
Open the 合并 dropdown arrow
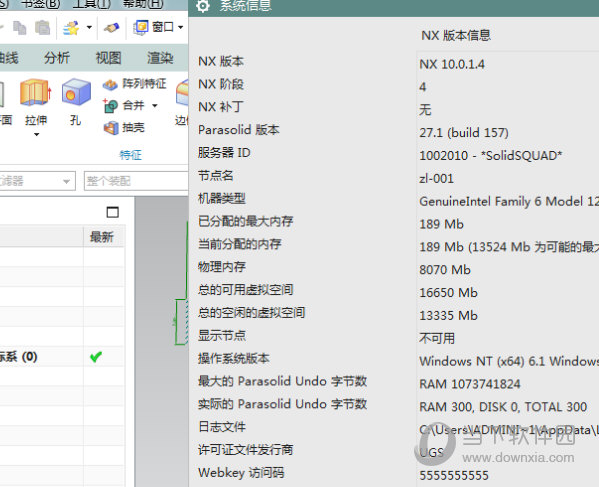tap(154, 105)
